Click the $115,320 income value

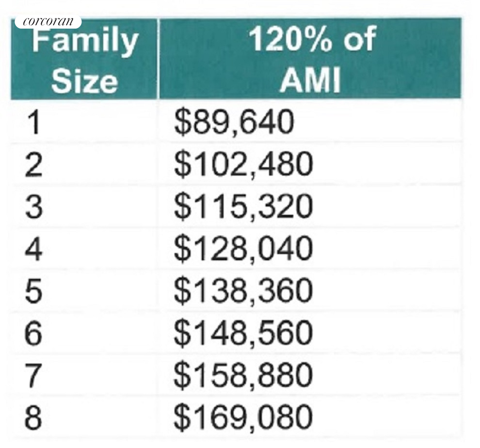(x=243, y=207)
